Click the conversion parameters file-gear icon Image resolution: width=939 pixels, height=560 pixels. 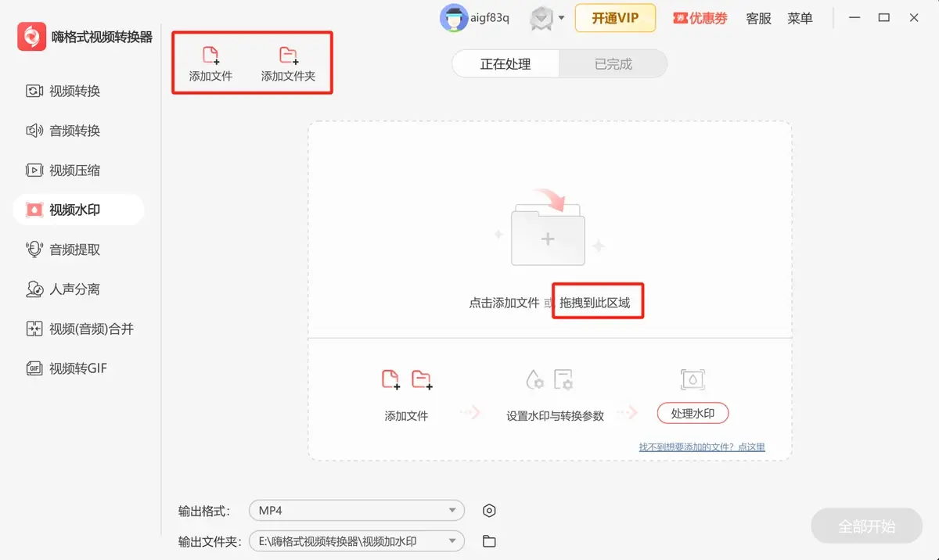point(563,380)
